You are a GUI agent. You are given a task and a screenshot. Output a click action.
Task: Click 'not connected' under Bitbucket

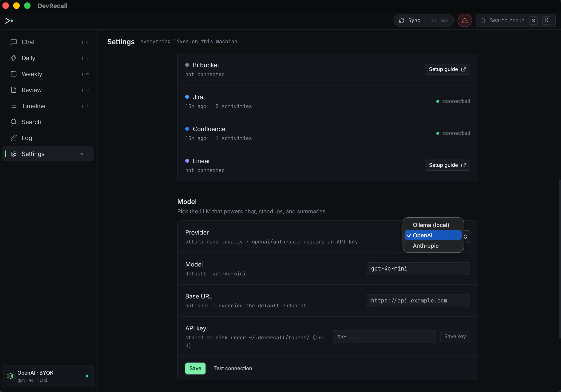click(205, 74)
